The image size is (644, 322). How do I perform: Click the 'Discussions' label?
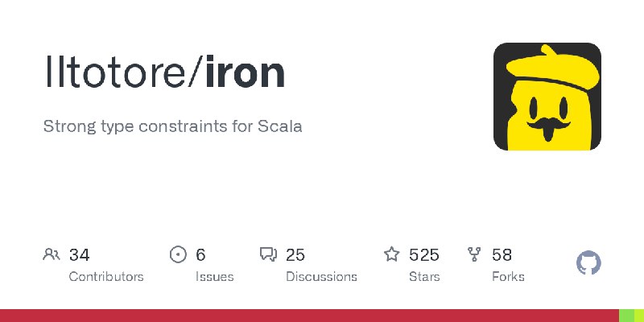tap(321, 277)
